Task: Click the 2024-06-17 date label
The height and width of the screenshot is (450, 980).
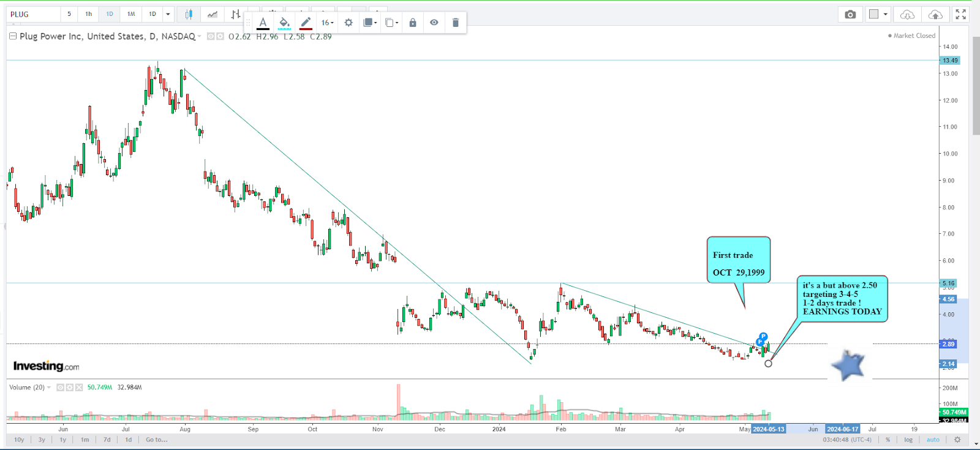Action: [843, 429]
